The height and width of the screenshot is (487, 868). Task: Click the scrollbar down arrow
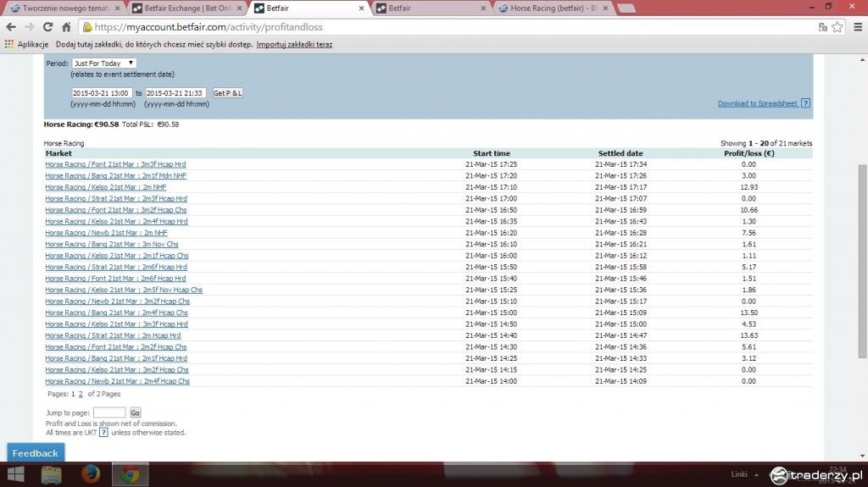(862, 456)
